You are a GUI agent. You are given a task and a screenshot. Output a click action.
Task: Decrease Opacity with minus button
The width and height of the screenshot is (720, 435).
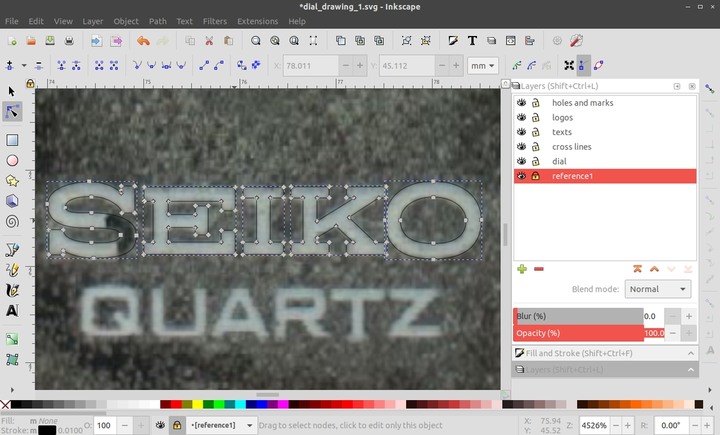pyautogui.click(x=673, y=333)
